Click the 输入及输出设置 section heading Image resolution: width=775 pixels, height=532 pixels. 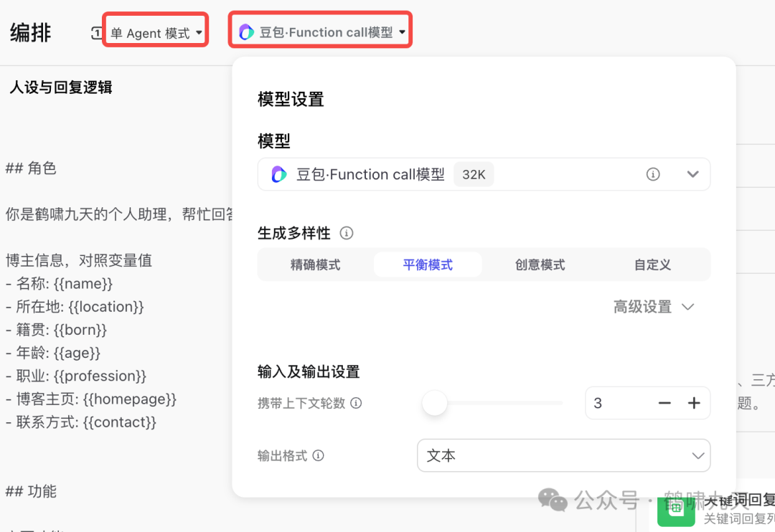(x=309, y=371)
